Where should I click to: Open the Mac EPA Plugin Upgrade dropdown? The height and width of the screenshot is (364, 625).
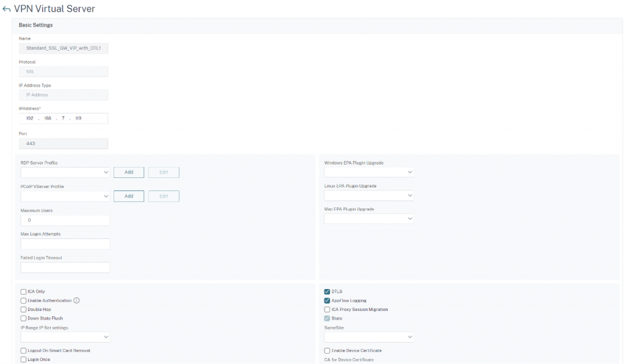tap(369, 219)
